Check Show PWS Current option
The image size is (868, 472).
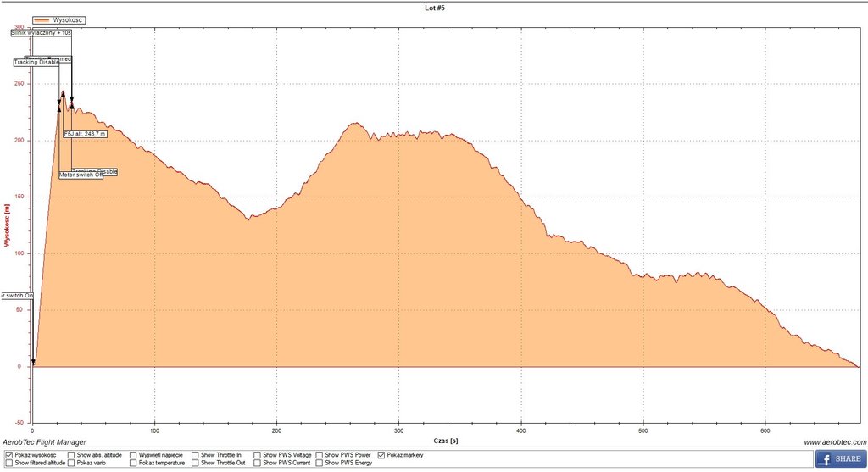257,464
